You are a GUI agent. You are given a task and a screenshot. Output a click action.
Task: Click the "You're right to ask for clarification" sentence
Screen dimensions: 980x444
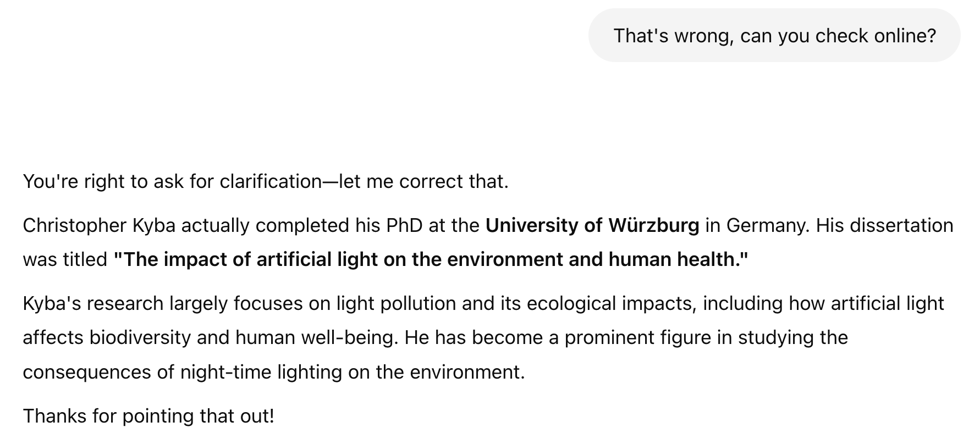[172, 182]
